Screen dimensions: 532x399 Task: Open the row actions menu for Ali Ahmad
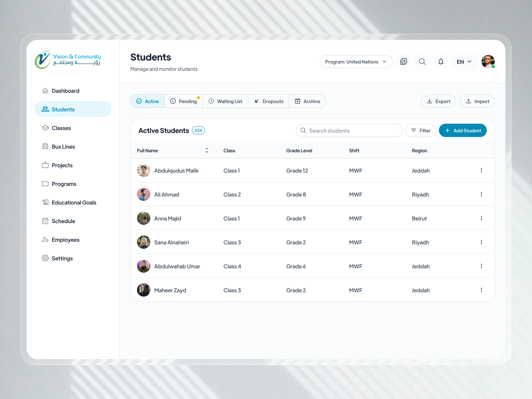(481, 194)
